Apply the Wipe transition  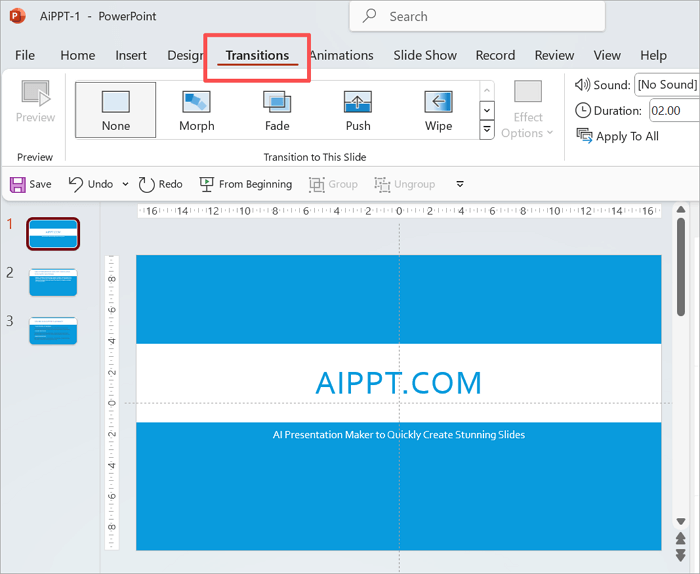438,110
